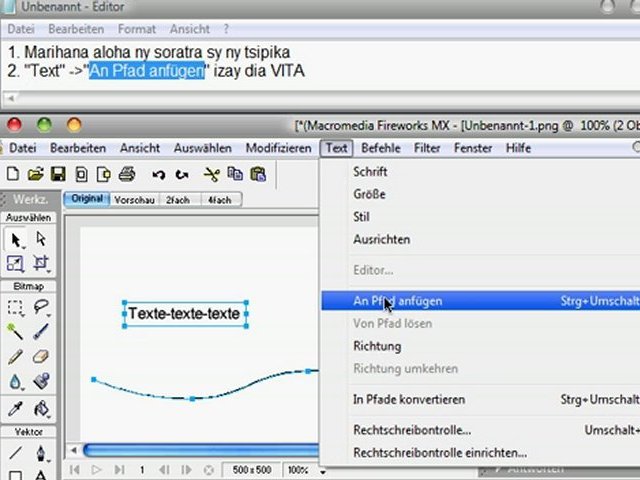Open the zoom level 100% dropdown
The width and height of the screenshot is (640, 480).
[x=304, y=469]
